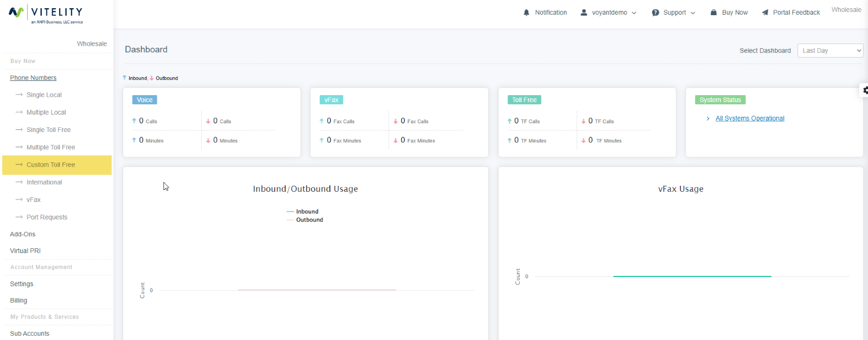Image resolution: width=868 pixels, height=340 pixels.
Task: Open Port Requests in sidebar
Action: pyautogui.click(x=47, y=217)
